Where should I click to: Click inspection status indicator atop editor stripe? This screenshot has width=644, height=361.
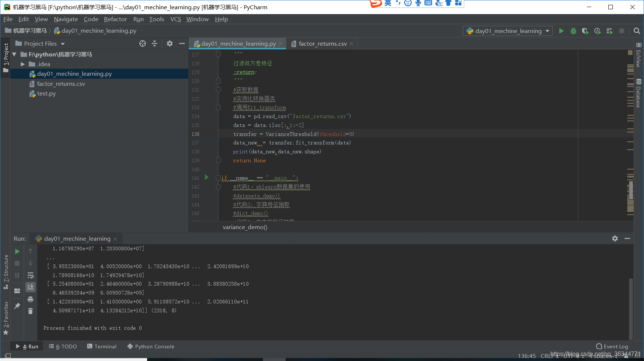630,53
